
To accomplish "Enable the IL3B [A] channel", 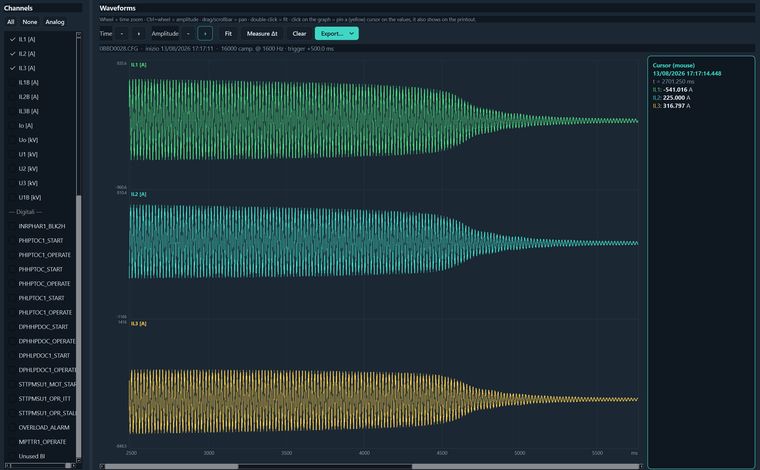I will 13,111.
